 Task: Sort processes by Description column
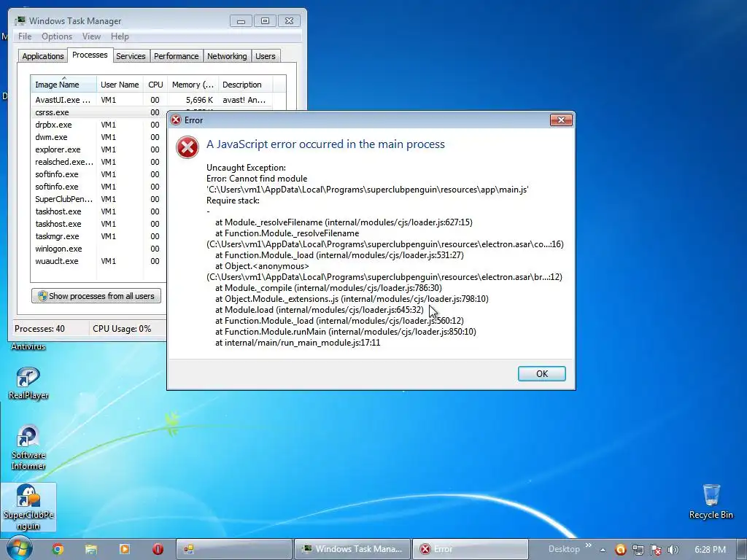(x=245, y=85)
